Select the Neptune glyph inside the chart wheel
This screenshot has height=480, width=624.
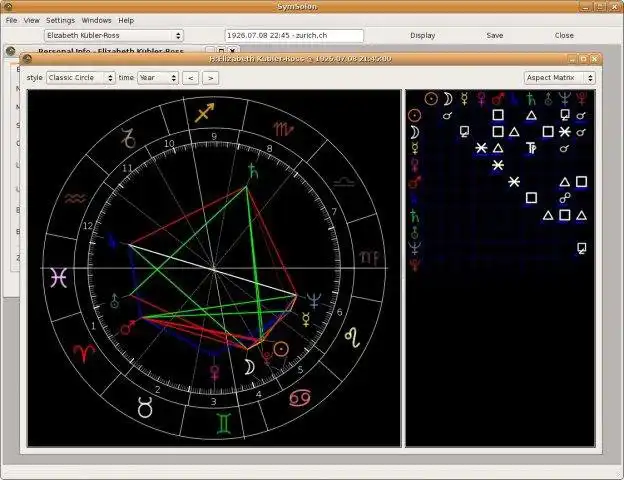[x=314, y=301]
